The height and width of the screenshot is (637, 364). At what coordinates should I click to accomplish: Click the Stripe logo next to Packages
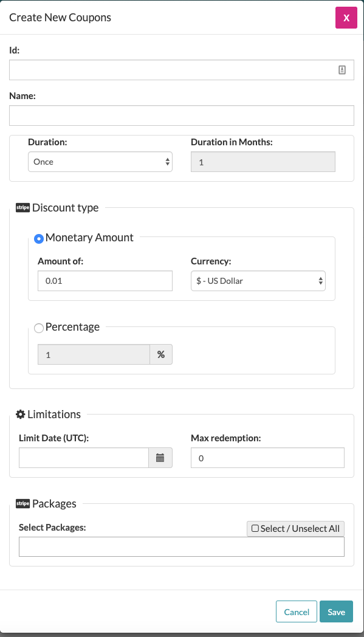[22, 504]
